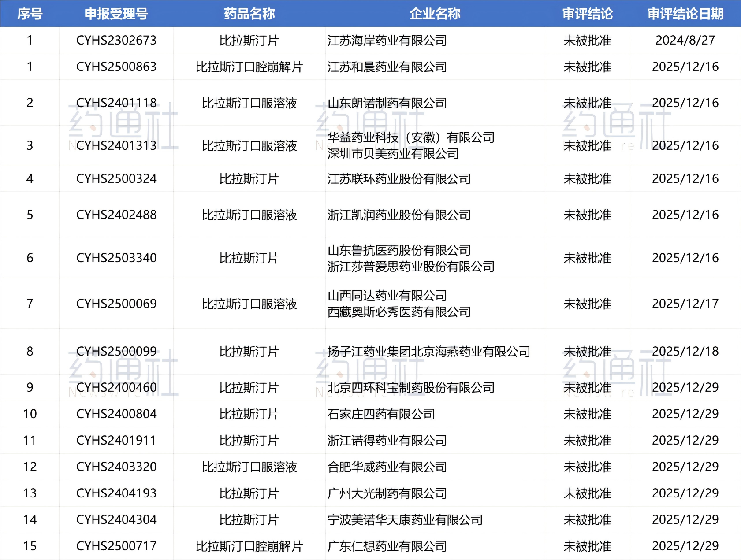741x560 pixels.
Task: Select acceptance number 'CYHS2404193'
Action: pyautogui.click(x=116, y=493)
